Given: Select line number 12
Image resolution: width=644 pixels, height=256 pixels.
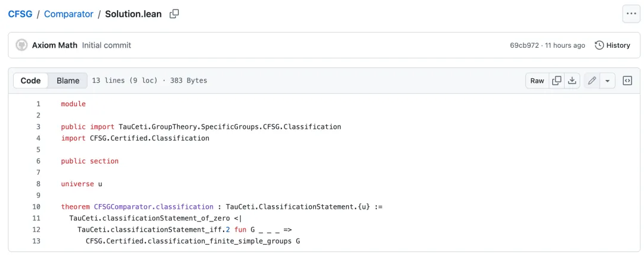Looking at the screenshot, I should click(x=36, y=229).
